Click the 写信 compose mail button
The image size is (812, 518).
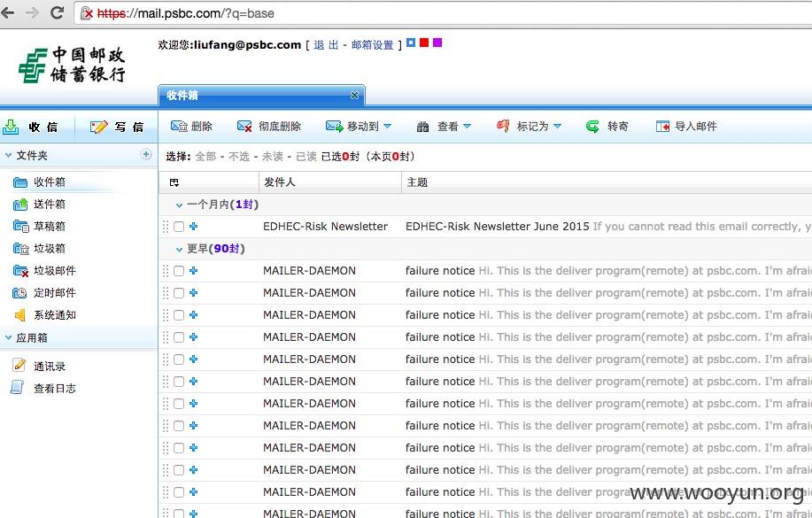[x=117, y=127]
